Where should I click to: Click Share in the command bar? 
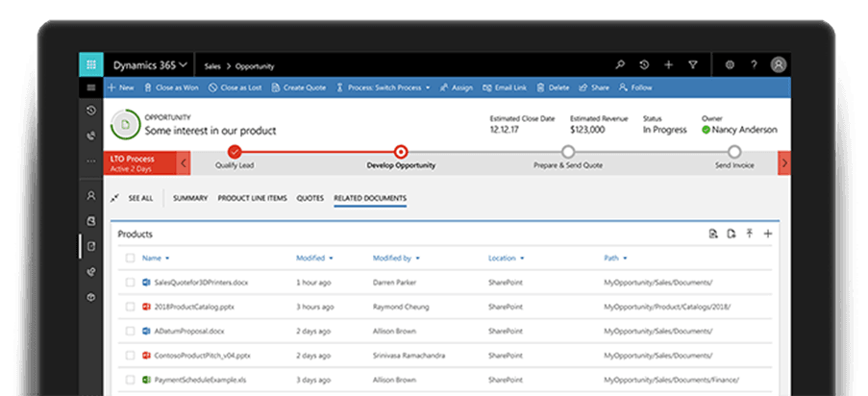[x=593, y=87]
